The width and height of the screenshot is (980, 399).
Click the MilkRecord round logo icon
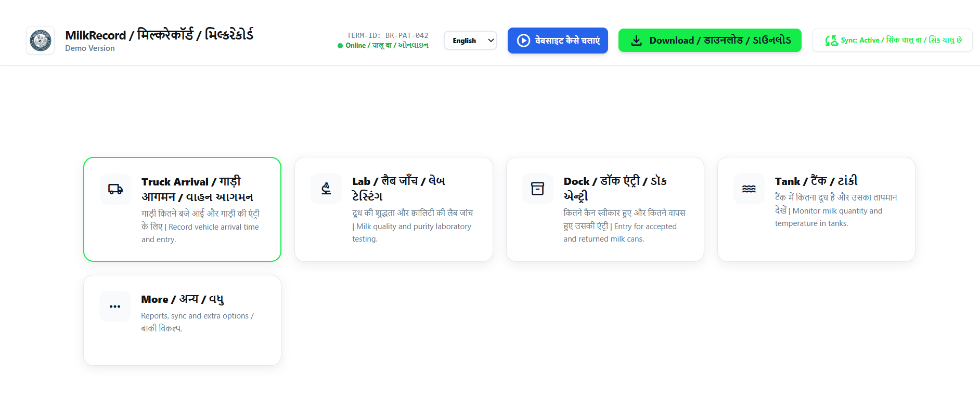click(41, 41)
